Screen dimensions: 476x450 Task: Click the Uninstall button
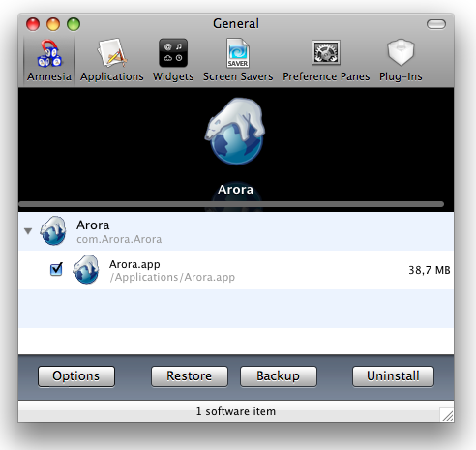(x=393, y=376)
